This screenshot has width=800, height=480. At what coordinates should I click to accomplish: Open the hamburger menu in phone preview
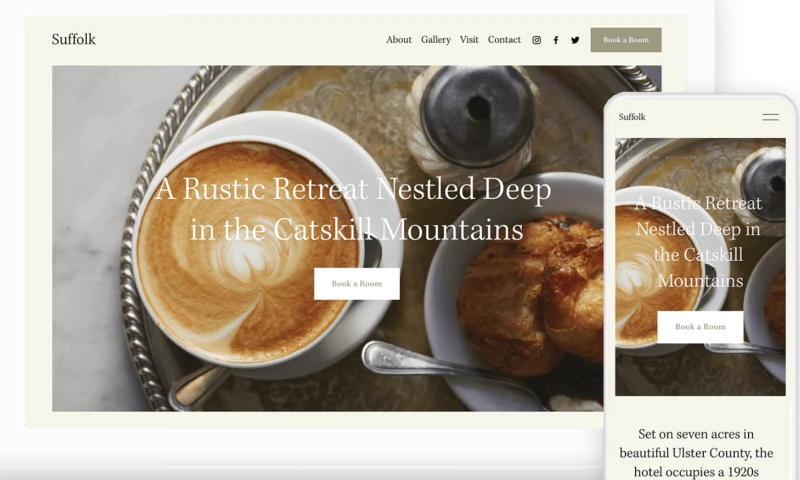[770, 117]
